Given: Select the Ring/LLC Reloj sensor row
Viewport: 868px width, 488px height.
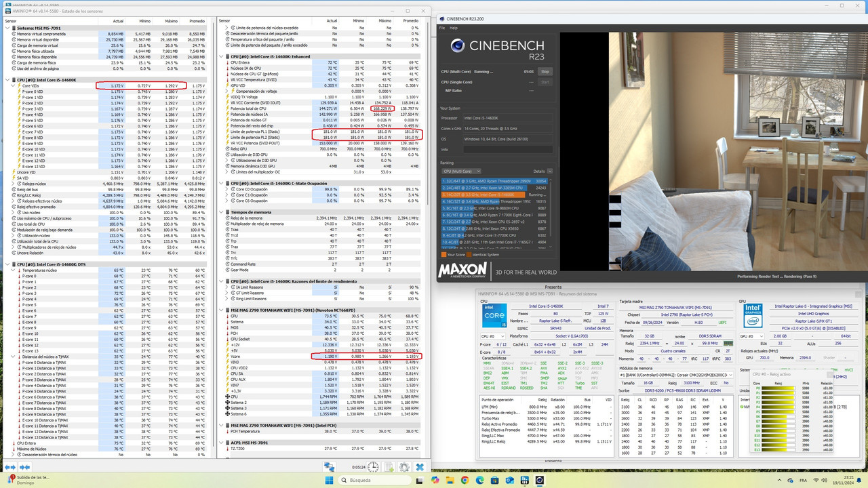Looking at the screenshot, I should (111, 195).
